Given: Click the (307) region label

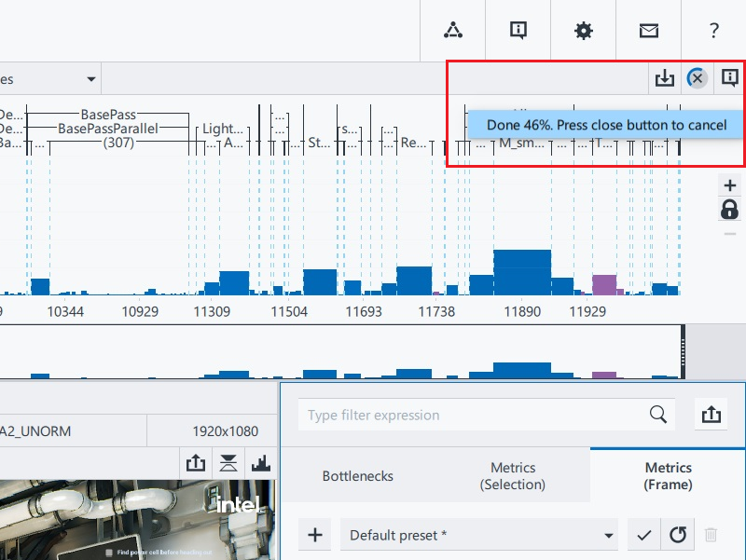Looking at the screenshot, I should 118,143.
